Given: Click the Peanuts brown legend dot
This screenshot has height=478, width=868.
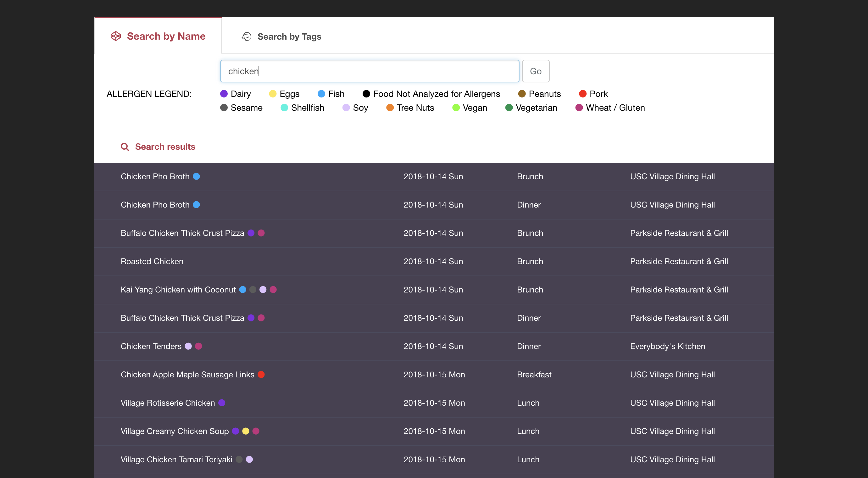Looking at the screenshot, I should coord(522,94).
